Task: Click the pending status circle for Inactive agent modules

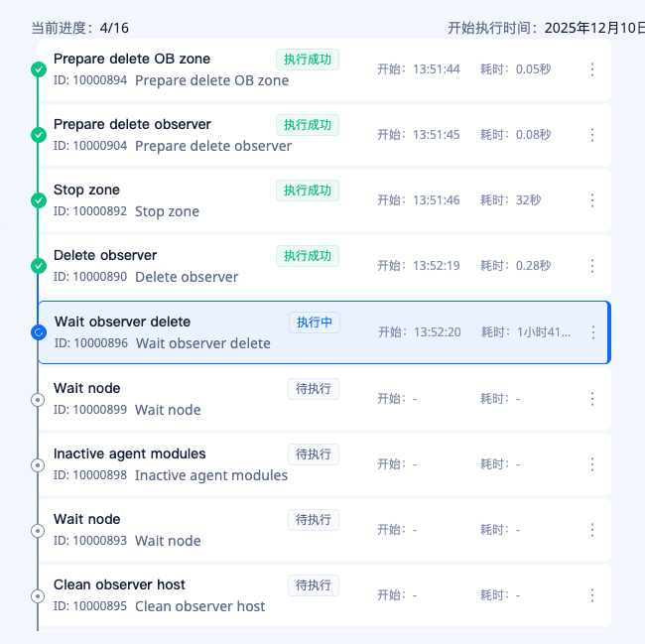Action: pos(39,464)
